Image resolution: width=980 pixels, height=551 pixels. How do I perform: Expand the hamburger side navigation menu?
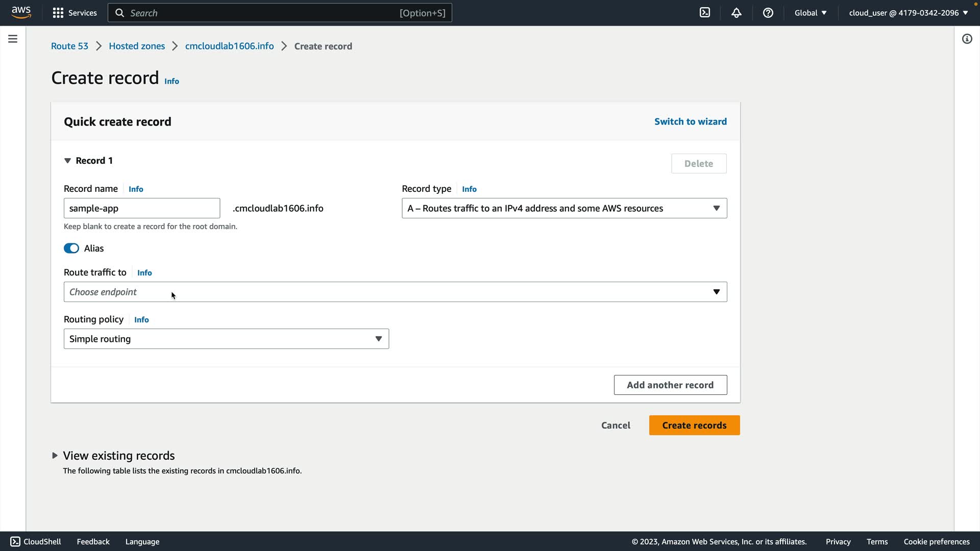[x=13, y=39]
